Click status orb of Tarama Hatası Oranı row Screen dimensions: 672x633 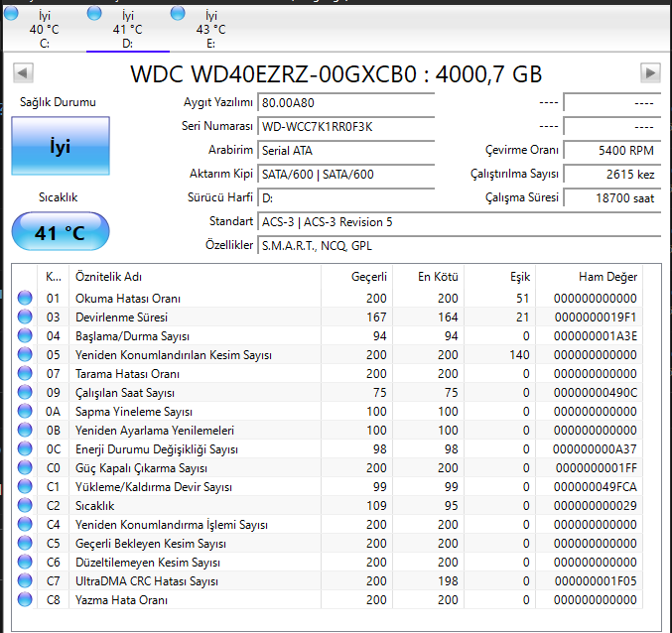pyautogui.click(x=25, y=373)
